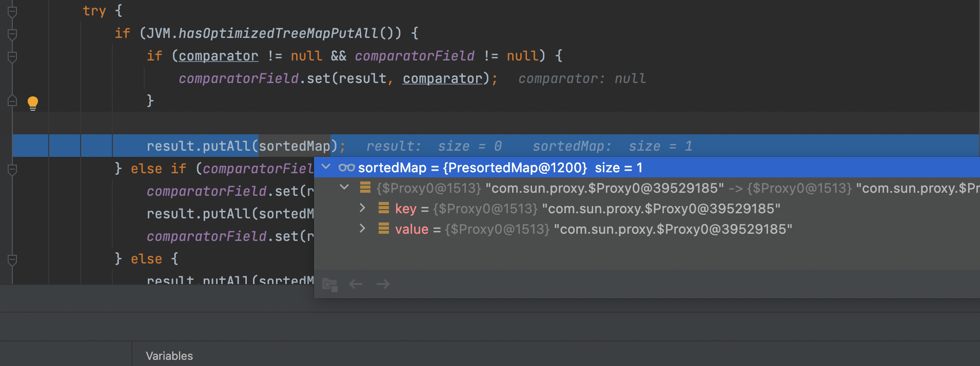This screenshot has height=366, width=980.
Task: Fold the JVM.hasOptimizedTreeMapPutAll if block
Action: coord(12,34)
